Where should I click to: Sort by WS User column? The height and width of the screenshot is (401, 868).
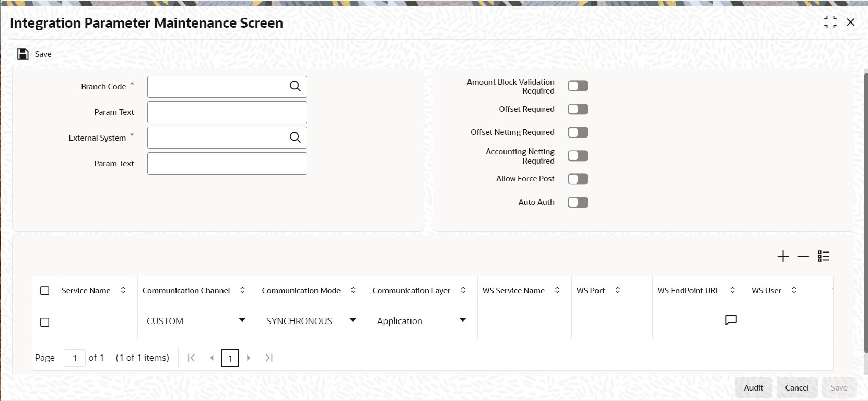click(x=794, y=290)
